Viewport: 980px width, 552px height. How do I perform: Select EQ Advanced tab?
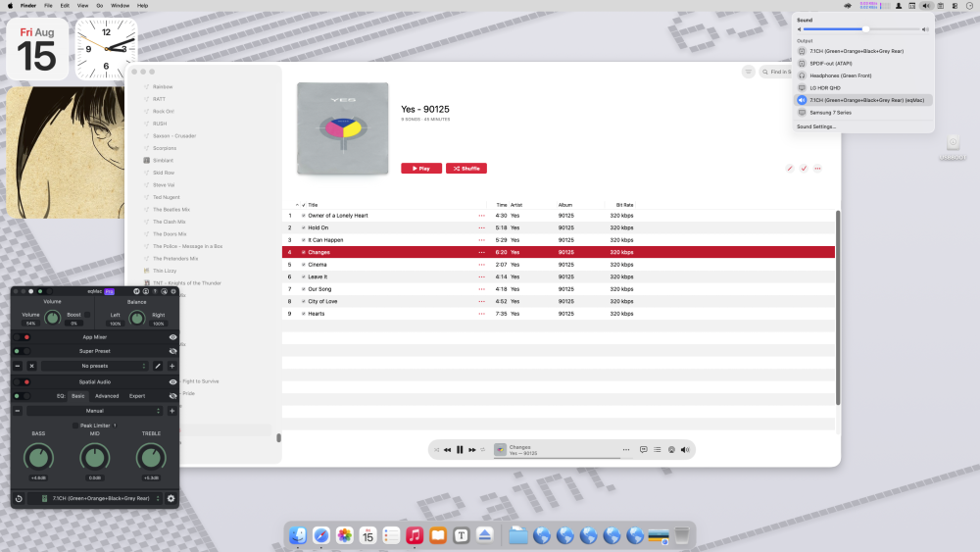tap(107, 396)
